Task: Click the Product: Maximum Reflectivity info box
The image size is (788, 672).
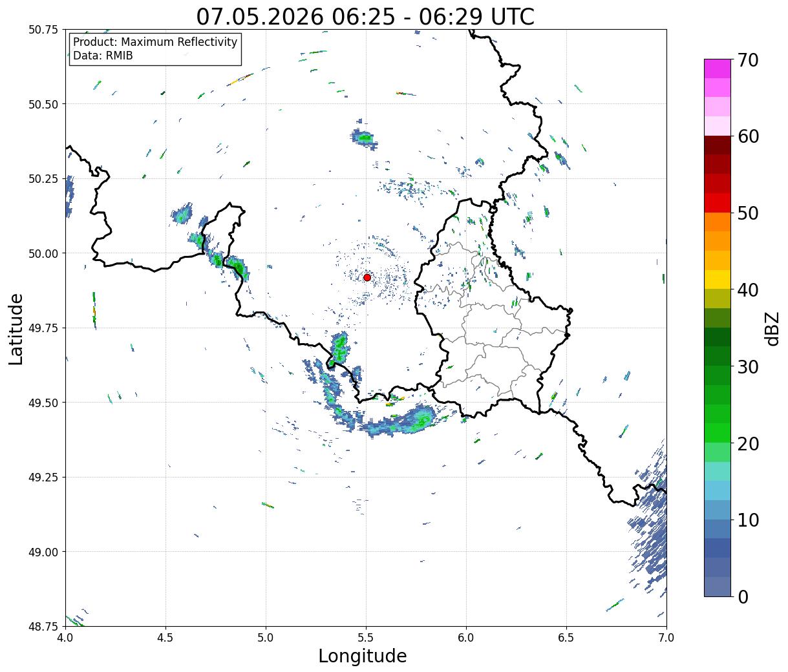Action: (x=155, y=49)
